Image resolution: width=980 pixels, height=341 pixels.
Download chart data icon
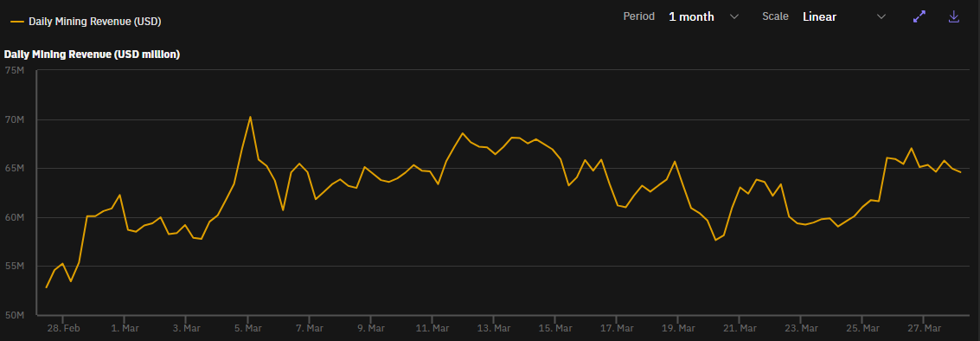tap(954, 17)
